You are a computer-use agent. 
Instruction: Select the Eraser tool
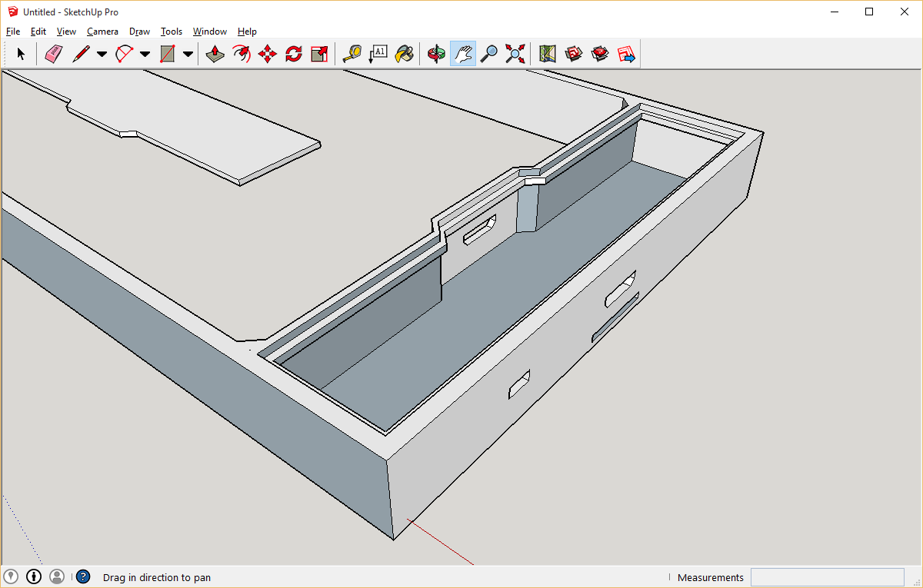(x=52, y=54)
